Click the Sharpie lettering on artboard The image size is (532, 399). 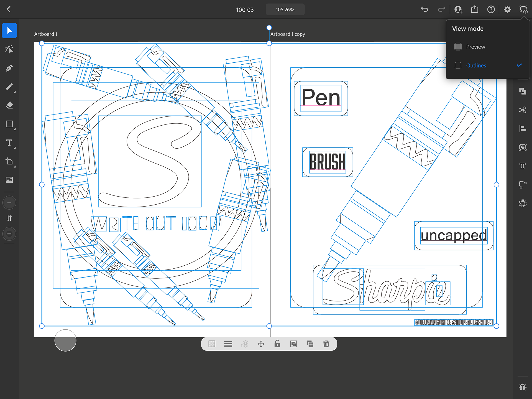(387, 289)
